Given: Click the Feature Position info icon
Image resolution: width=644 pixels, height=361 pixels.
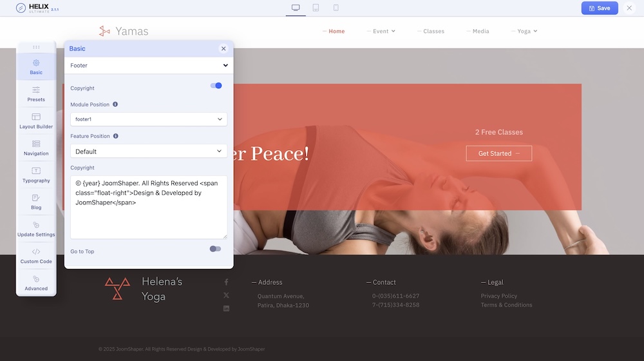Looking at the screenshot, I should 116,136.
